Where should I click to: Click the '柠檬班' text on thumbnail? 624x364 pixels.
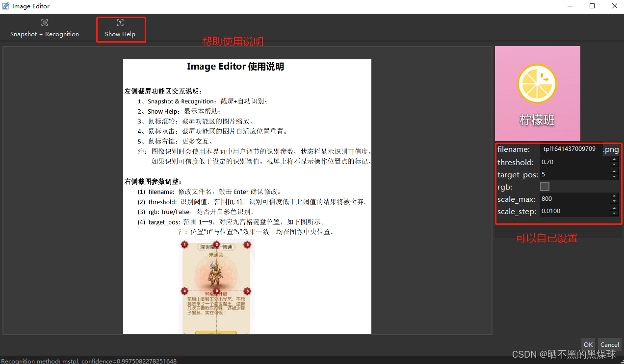tap(537, 120)
